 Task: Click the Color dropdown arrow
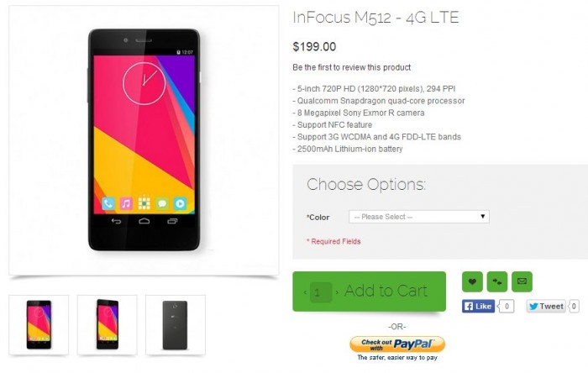483,216
